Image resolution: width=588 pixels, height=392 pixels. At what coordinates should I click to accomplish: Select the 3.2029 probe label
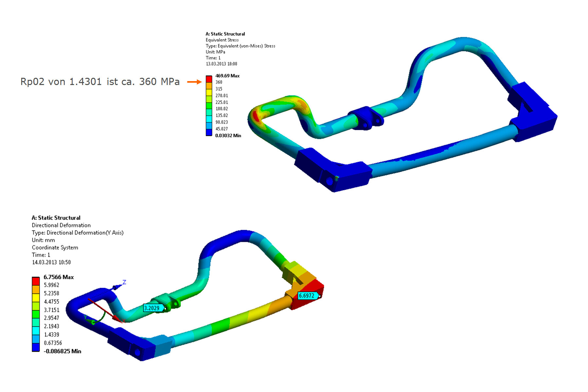tap(152, 308)
